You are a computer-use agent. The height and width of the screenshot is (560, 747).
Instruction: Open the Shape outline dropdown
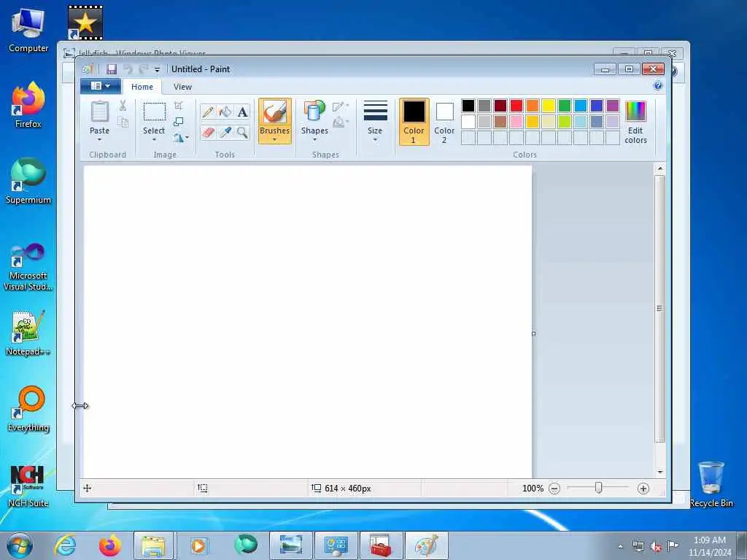coord(341,106)
